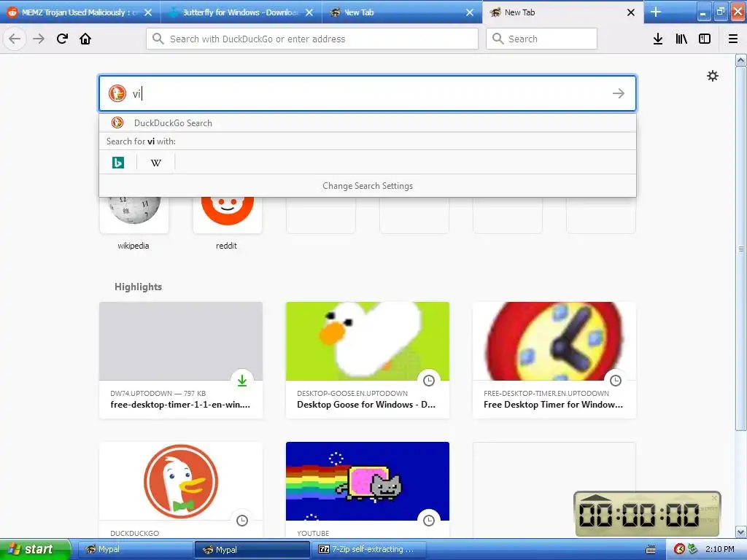Image resolution: width=747 pixels, height=560 pixels.
Task: Click the address bar input
Action: (x=312, y=39)
